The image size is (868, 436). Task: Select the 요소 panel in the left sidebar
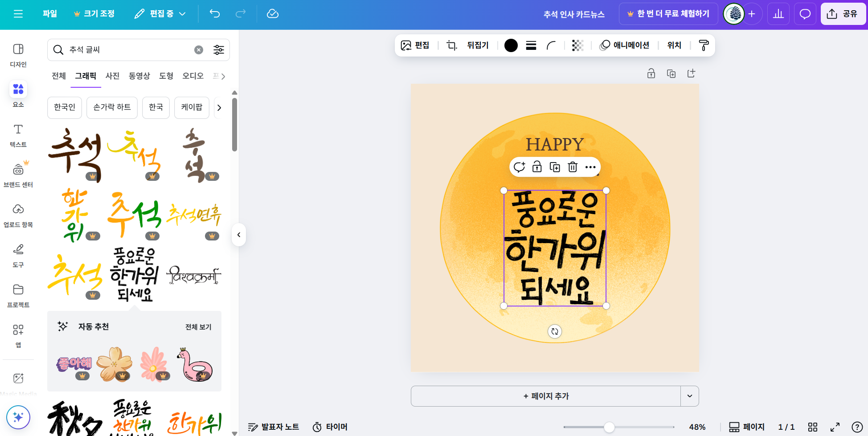[18, 94]
